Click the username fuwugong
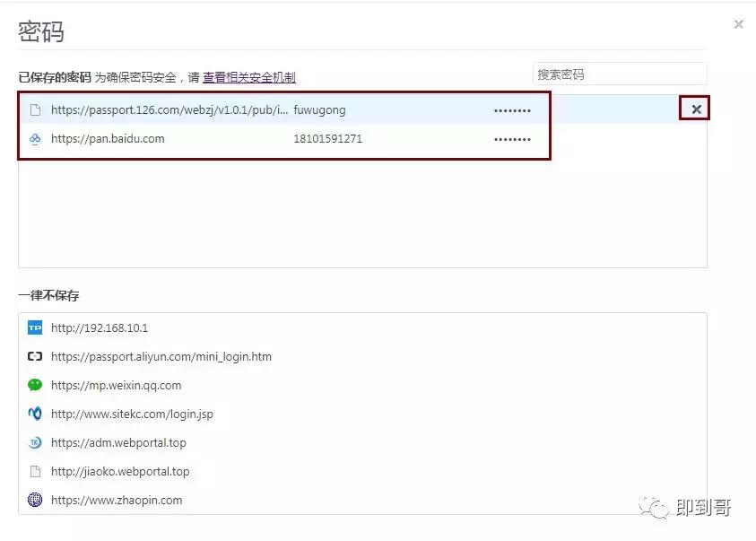Image resolution: width=756 pixels, height=541 pixels. tap(319, 110)
